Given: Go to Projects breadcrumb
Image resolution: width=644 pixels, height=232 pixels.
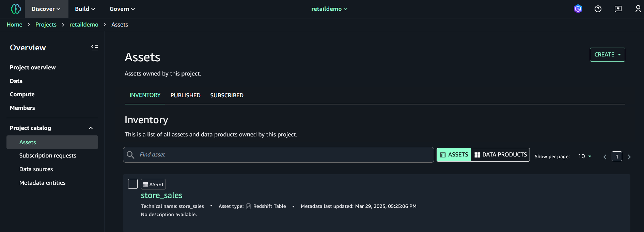Looking at the screenshot, I should click(46, 24).
